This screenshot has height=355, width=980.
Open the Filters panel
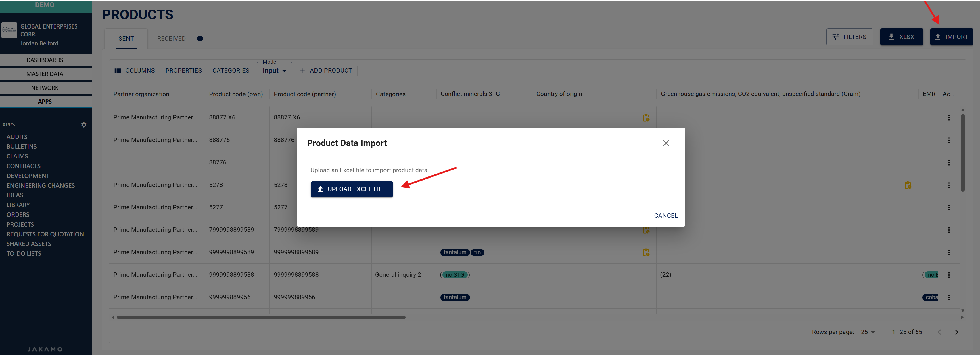coord(849,37)
